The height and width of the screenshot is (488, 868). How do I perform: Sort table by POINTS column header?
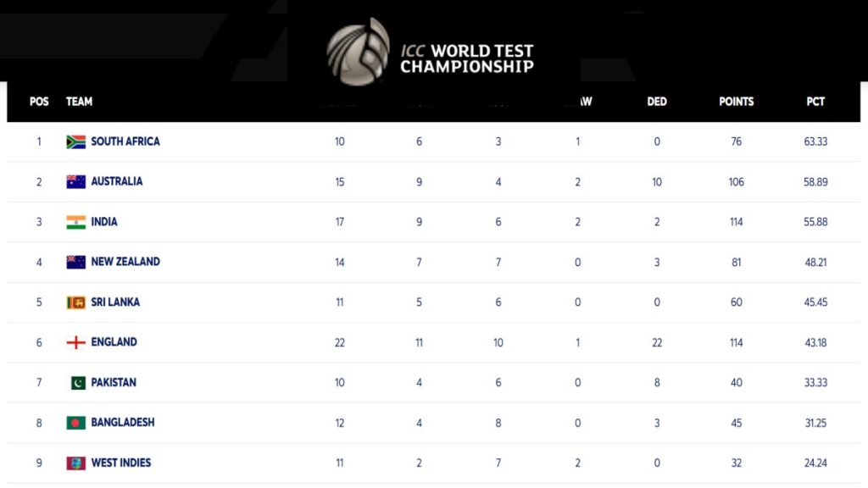tap(736, 102)
